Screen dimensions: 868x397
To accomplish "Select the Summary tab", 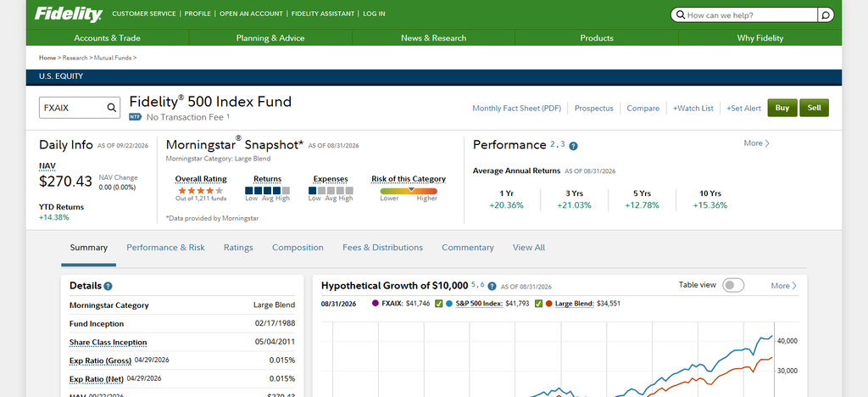I will (88, 248).
